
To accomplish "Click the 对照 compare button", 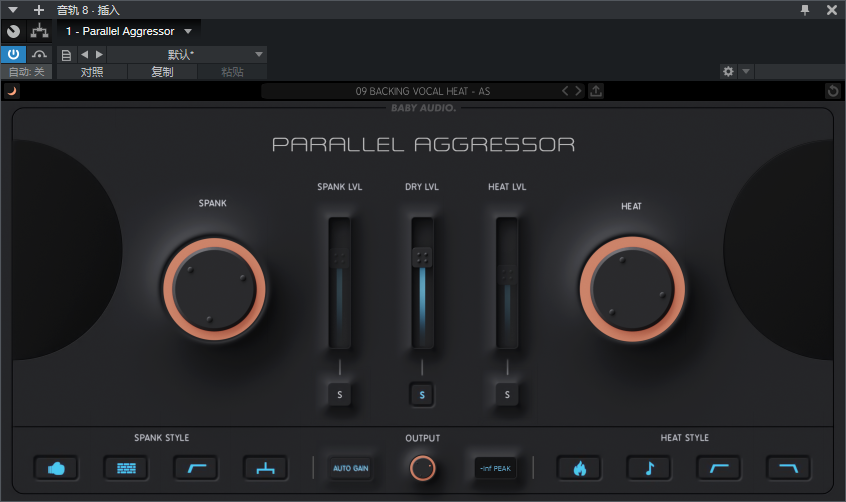I will pyautogui.click(x=92, y=72).
